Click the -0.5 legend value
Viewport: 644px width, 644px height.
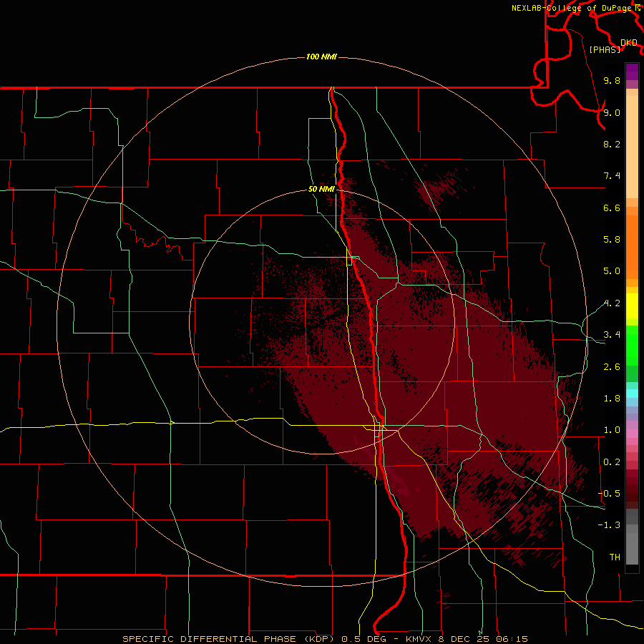[609, 493]
